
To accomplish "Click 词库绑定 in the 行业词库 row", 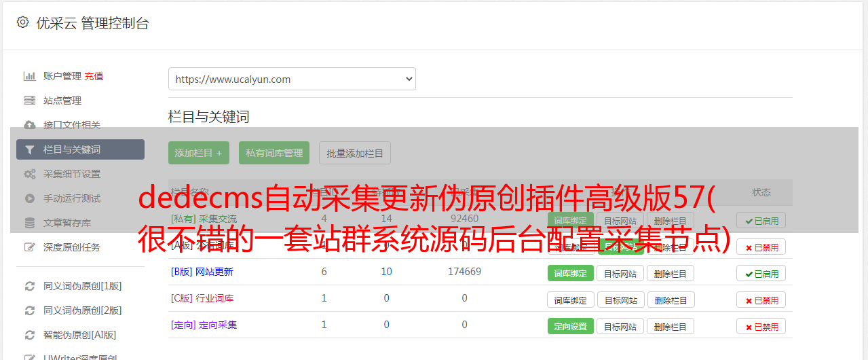I will pyautogui.click(x=571, y=300).
